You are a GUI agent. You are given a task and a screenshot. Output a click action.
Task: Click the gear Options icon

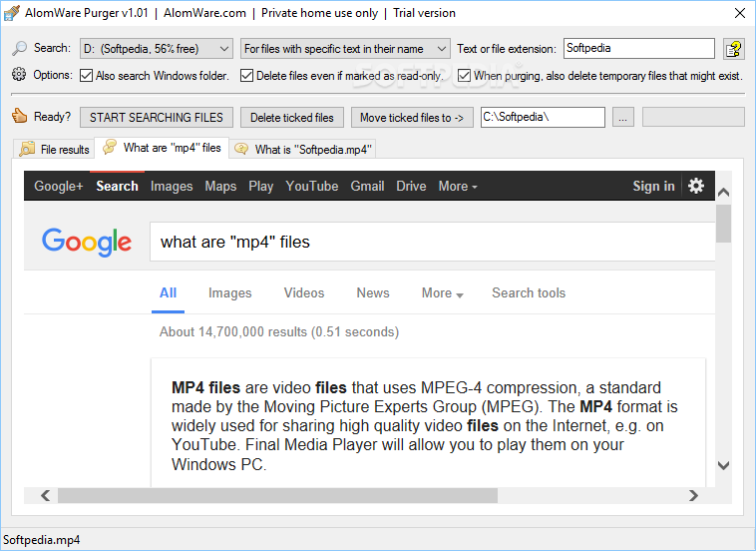19,75
